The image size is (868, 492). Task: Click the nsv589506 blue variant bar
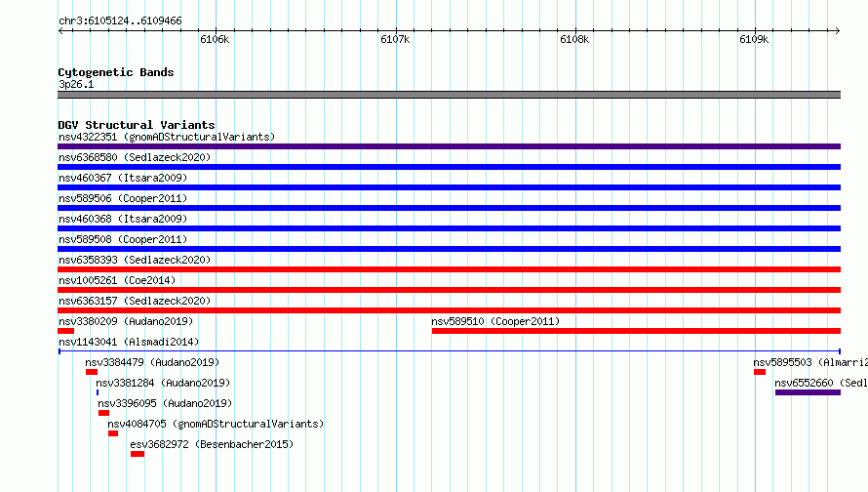[x=449, y=208]
